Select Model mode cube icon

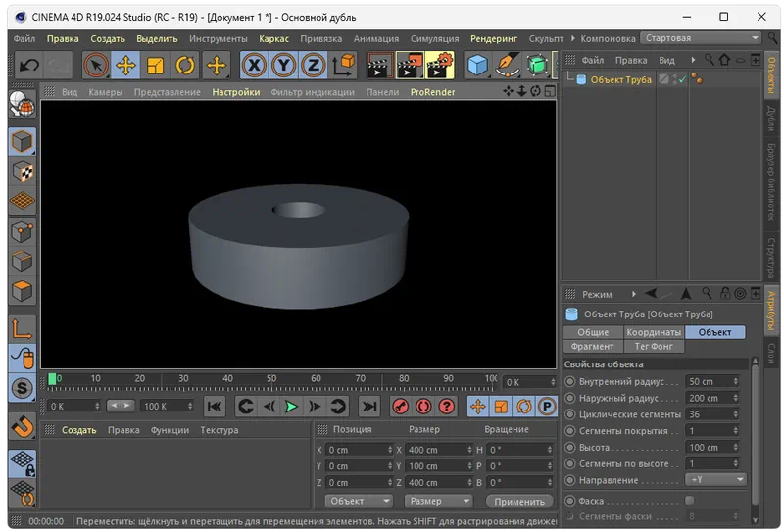(x=22, y=142)
